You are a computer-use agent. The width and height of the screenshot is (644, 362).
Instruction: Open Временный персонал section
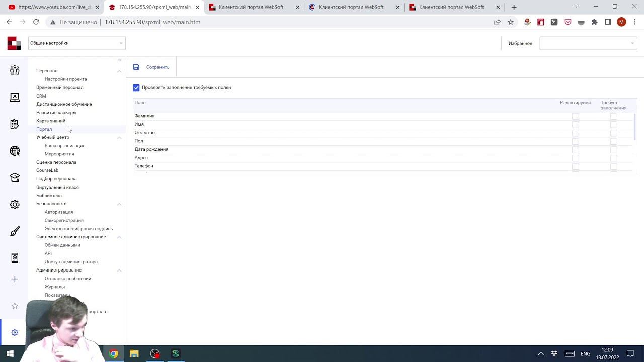[x=60, y=87]
